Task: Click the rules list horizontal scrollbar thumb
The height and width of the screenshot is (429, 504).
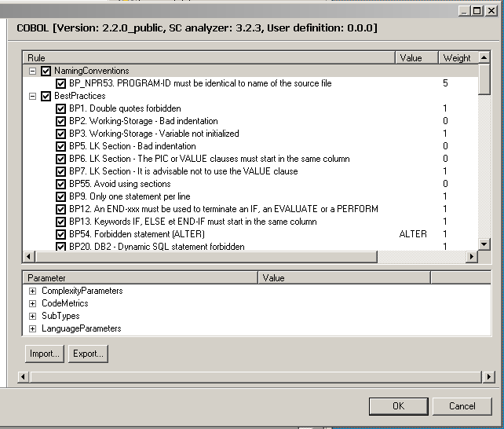Action: 206,256
